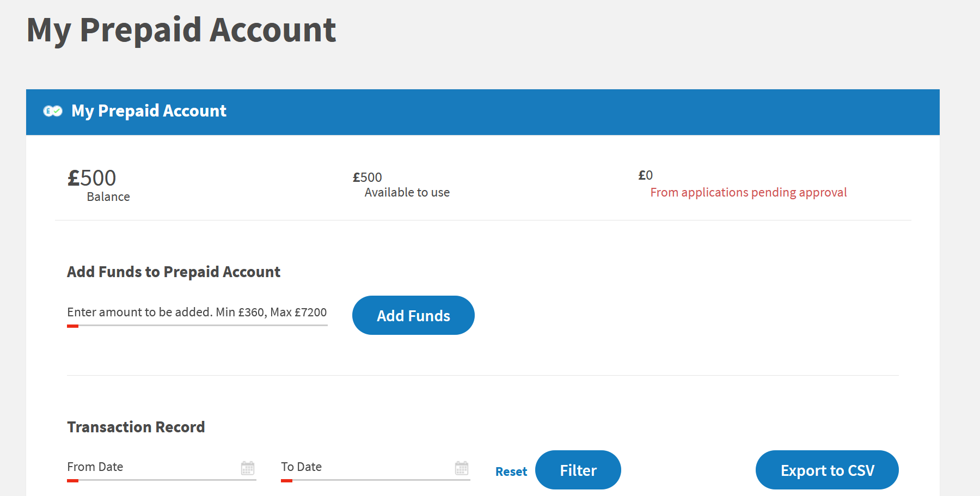Click the Add Funds to Prepaid Account heading

174,272
